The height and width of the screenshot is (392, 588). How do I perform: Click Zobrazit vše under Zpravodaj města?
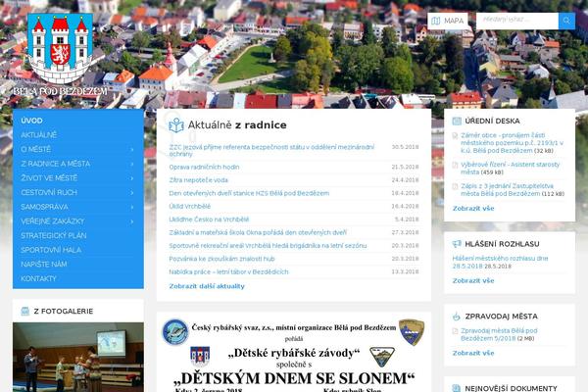pos(473,353)
